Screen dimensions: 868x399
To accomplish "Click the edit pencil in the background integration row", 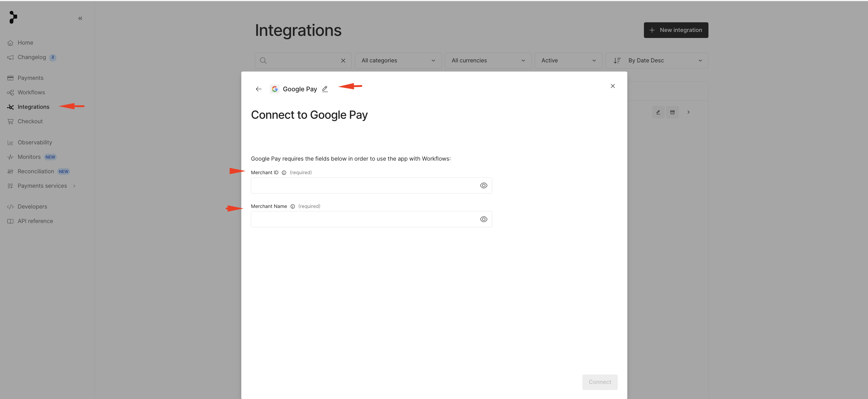I will tap(658, 112).
